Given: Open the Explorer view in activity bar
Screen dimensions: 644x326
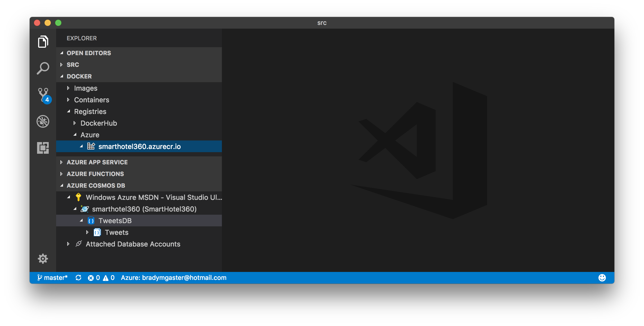Looking at the screenshot, I should coord(43,42).
